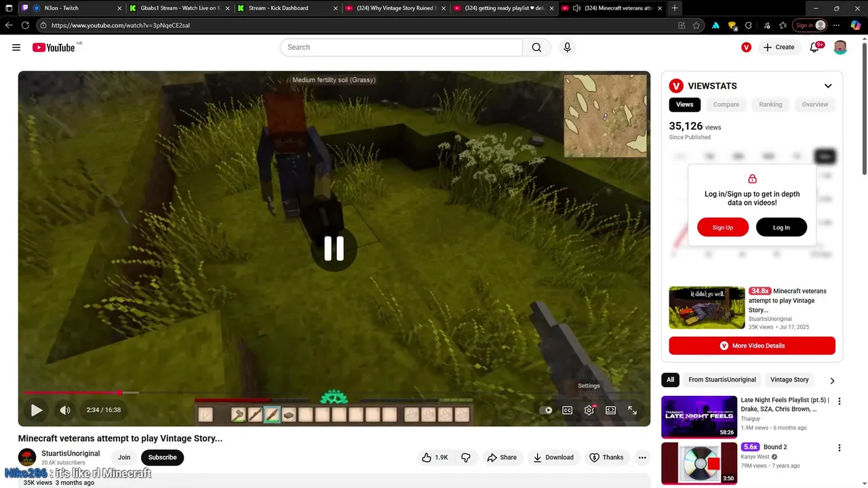Open more actions under the video
Image resolution: width=868 pixels, height=488 pixels.
pyautogui.click(x=642, y=457)
